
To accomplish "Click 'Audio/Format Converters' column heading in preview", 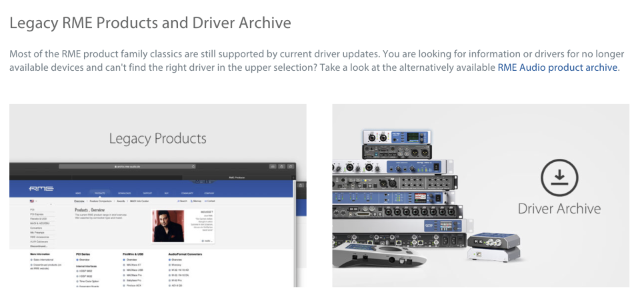I will (x=185, y=254).
